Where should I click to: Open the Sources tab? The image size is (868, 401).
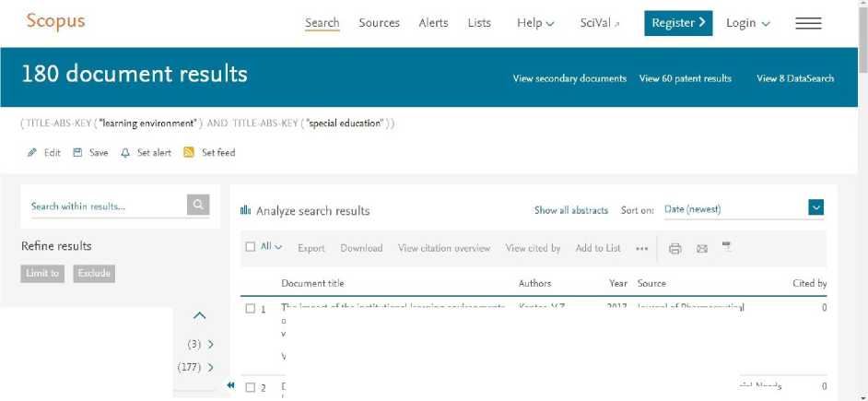coord(379,23)
